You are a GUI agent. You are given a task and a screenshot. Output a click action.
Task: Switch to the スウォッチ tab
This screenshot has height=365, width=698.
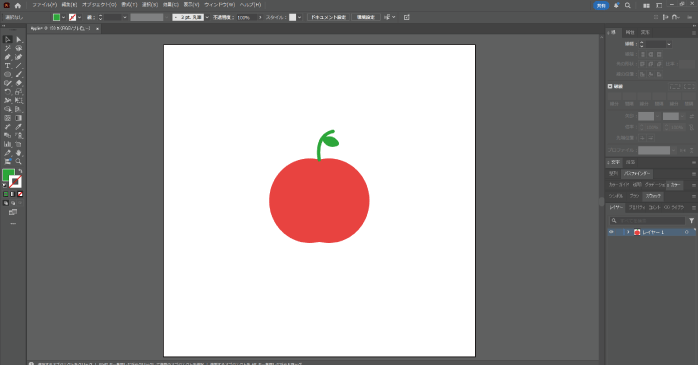653,196
